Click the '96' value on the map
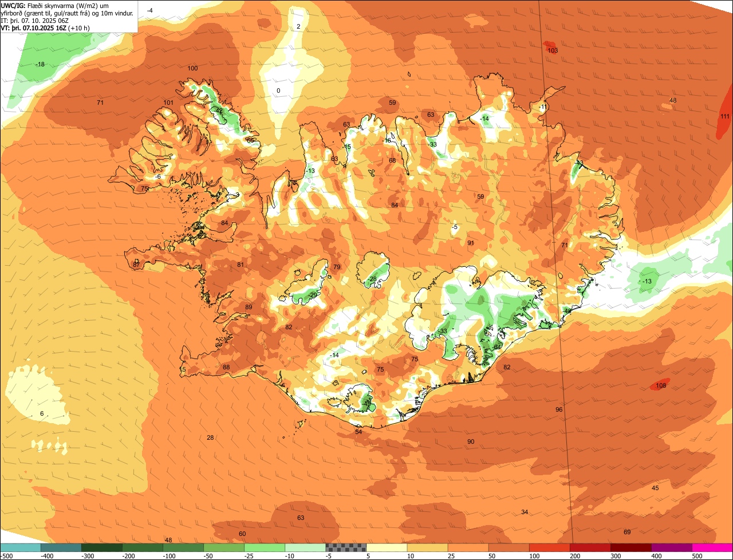Image resolution: width=733 pixels, height=560 pixels. click(559, 409)
